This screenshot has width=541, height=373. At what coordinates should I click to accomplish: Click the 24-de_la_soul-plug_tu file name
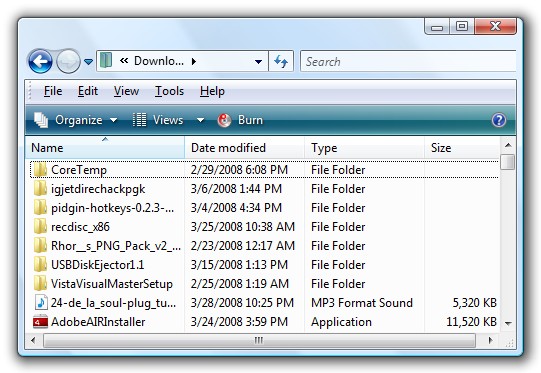[114, 303]
